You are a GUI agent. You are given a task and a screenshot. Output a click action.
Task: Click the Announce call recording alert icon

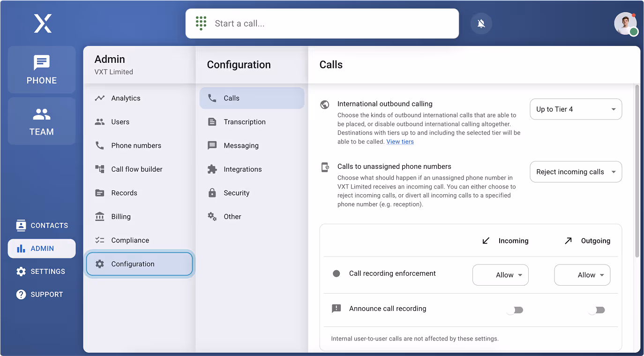point(336,309)
